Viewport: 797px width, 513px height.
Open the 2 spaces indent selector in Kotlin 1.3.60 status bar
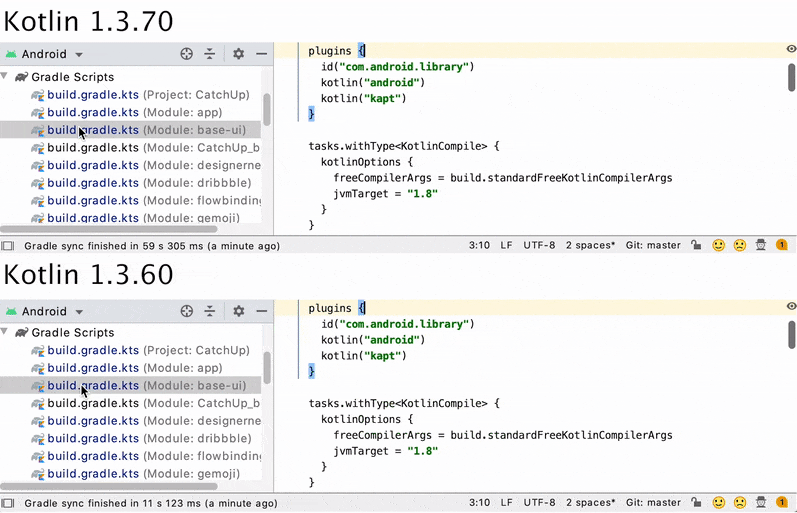(590, 503)
